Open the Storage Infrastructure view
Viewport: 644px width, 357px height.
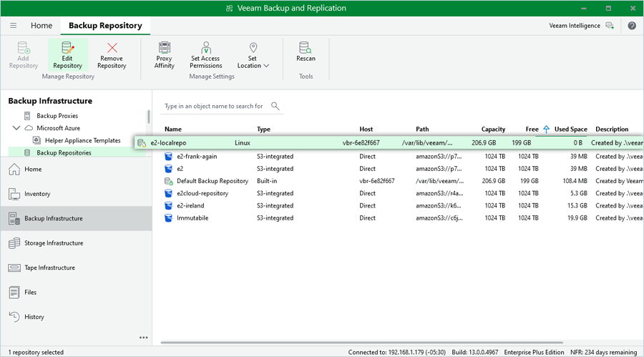[x=54, y=243]
